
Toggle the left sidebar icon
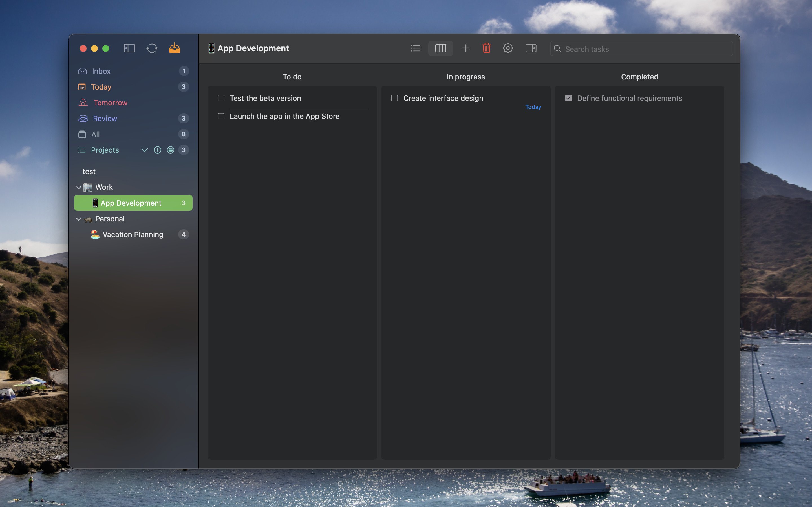[129, 48]
